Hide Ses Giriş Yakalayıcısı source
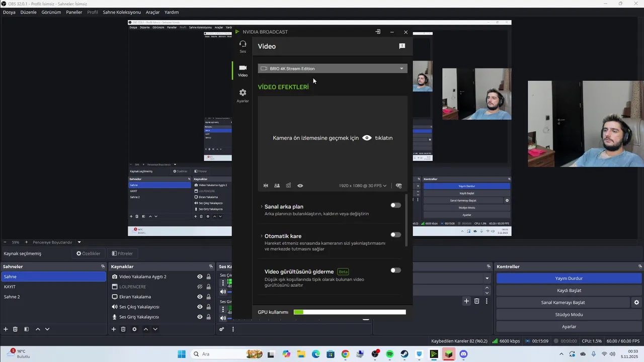This screenshot has width=644, height=362. pyautogui.click(x=200, y=317)
